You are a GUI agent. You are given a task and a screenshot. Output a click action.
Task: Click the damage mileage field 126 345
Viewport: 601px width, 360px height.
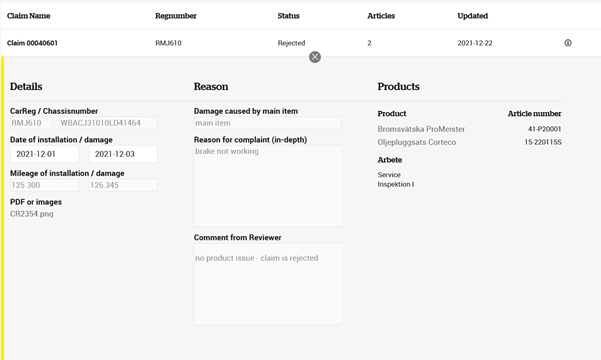[x=123, y=185]
